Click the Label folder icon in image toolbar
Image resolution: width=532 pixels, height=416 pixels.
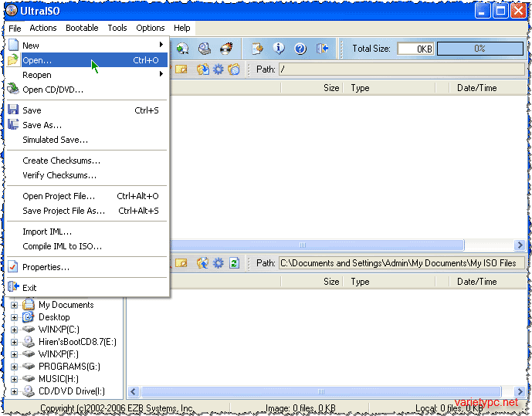(x=234, y=69)
